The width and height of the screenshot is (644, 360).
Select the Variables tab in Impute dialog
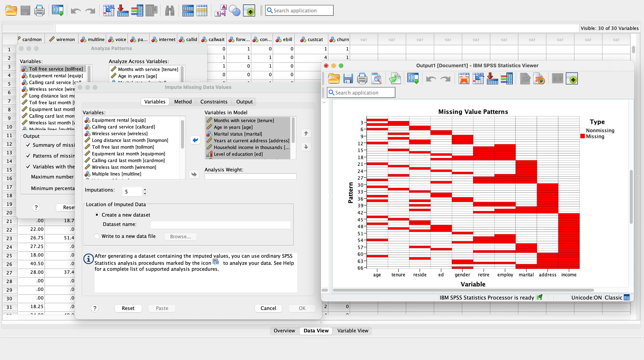154,102
